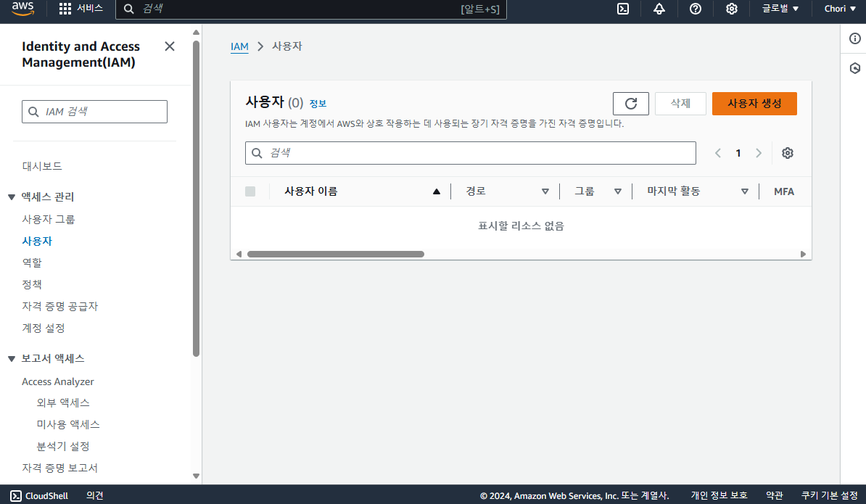Open 계정 설정 in sidebar

click(x=44, y=328)
